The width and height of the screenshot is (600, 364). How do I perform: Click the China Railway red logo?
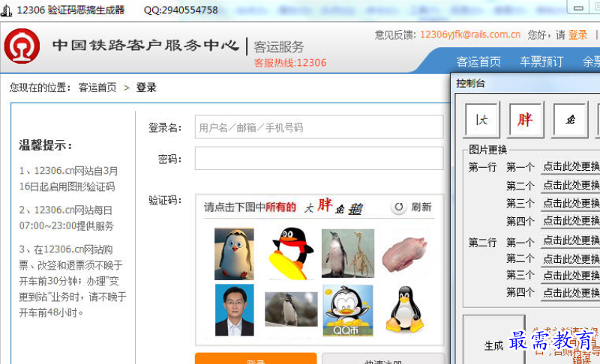click(x=22, y=46)
